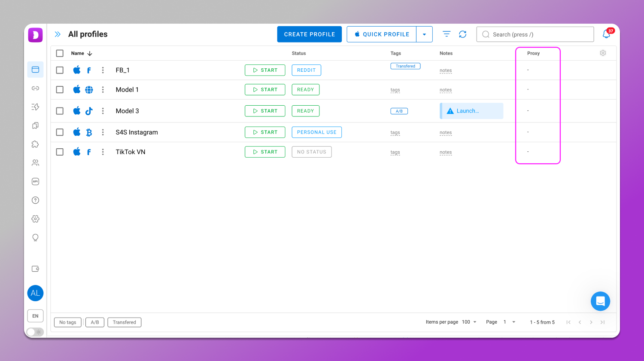Click the refresh profiles icon
Viewport: 644px width, 361px height.
(x=462, y=34)
